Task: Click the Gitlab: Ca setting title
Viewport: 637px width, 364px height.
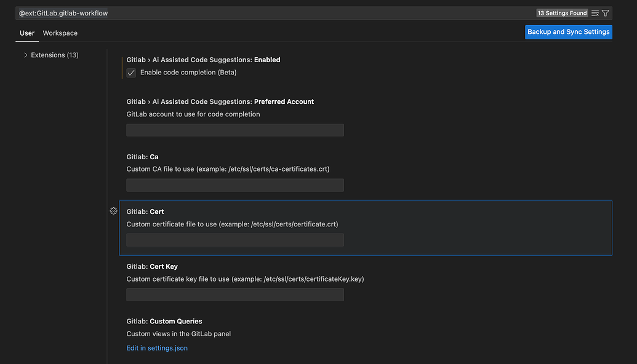Action: (142, 157)
